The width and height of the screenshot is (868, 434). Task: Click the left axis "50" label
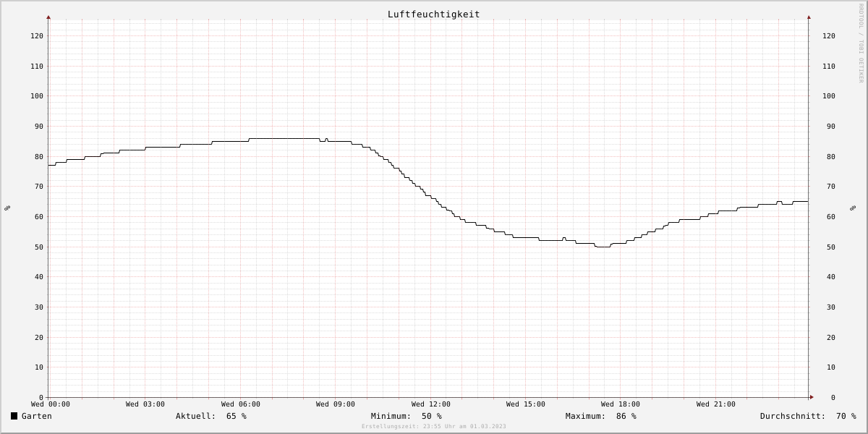(x=39, y=247)
